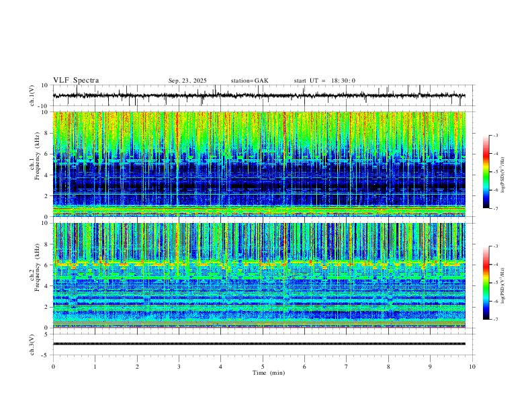Click the date 'Sep. 23, 2025'

pyautogui.click(x=187, y=81)
